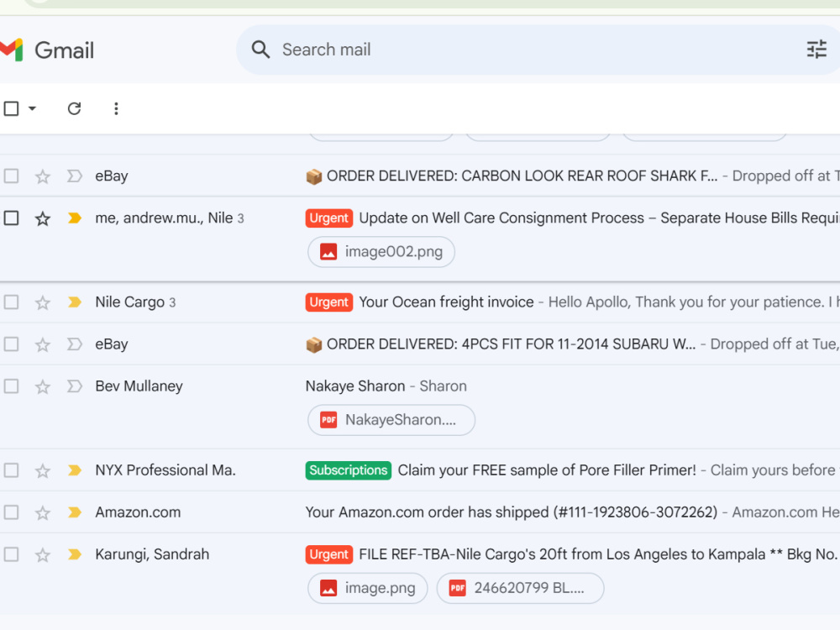Image resolution: width=840 pixels, height=630 pixels.
Task: Click the search magnifier icon
Action: click(x=261, y=50)
